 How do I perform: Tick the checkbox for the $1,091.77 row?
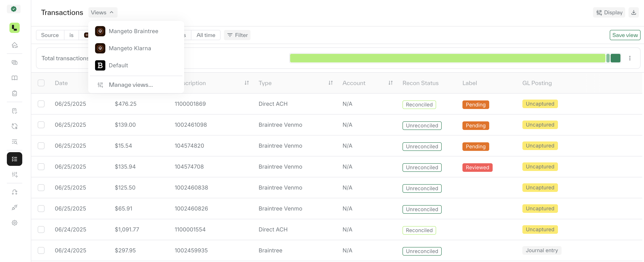[x=41, y=230]
